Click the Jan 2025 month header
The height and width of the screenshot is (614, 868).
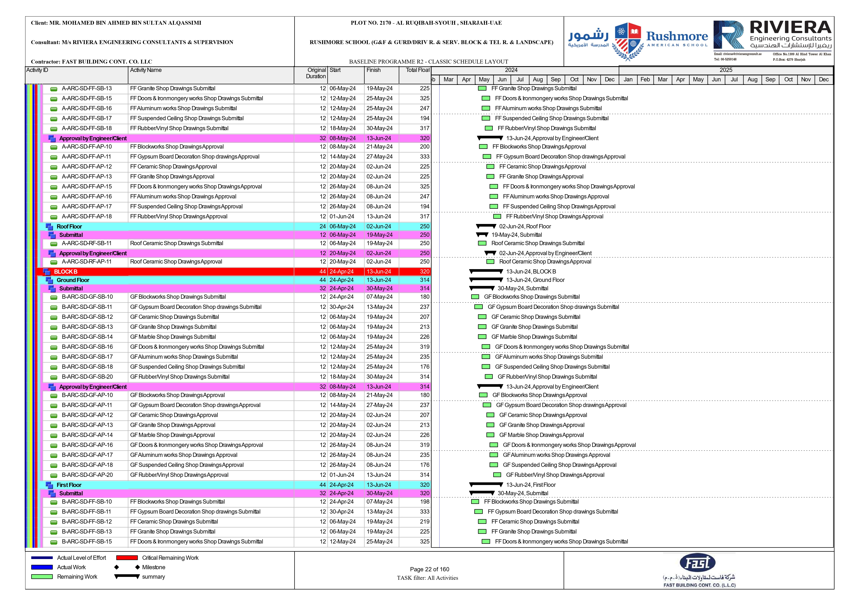point(628,80)
